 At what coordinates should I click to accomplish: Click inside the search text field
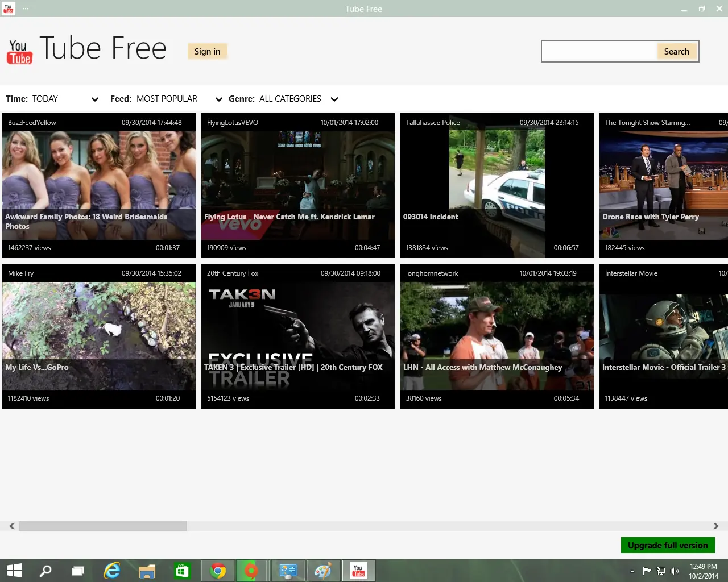click(599, 51)
